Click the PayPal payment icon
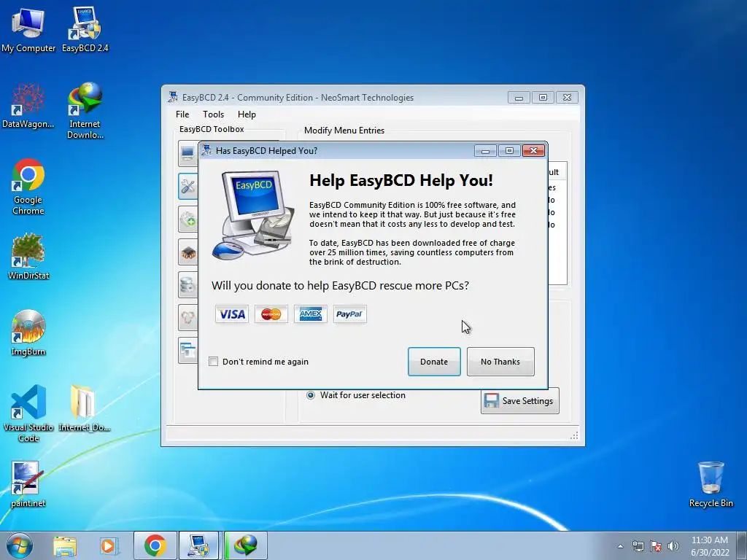747x560 pixels. [349, 314]
